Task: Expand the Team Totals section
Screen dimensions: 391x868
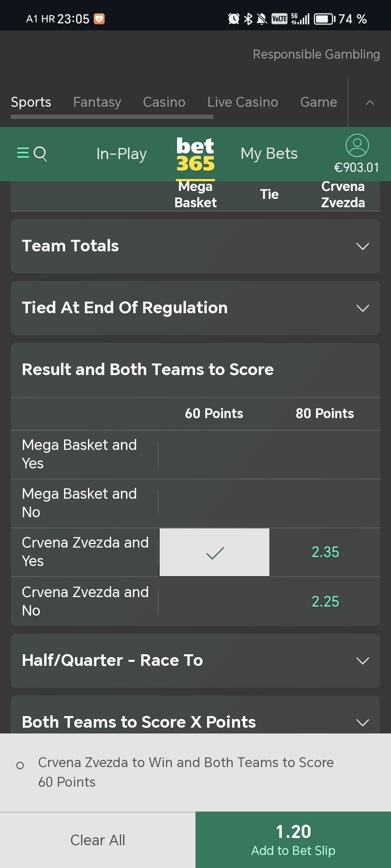Action: [x=195, y=246]
